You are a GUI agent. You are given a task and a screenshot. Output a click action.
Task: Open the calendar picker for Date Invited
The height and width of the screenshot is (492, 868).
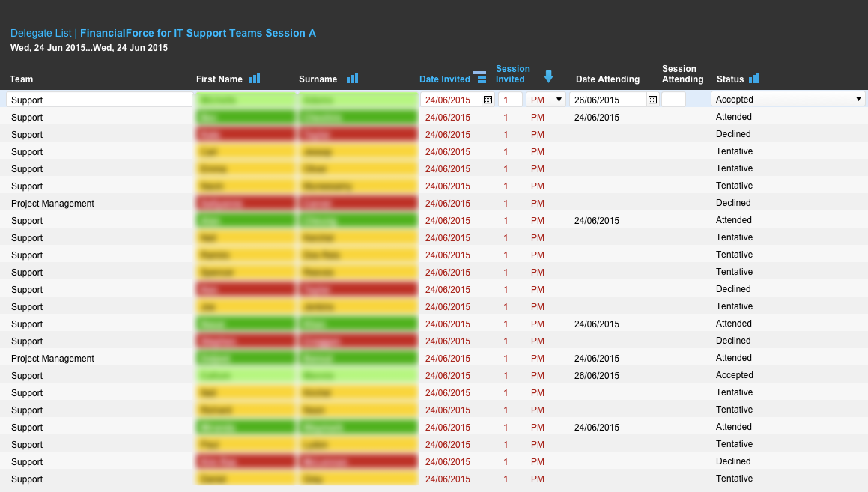coord(488,100)
